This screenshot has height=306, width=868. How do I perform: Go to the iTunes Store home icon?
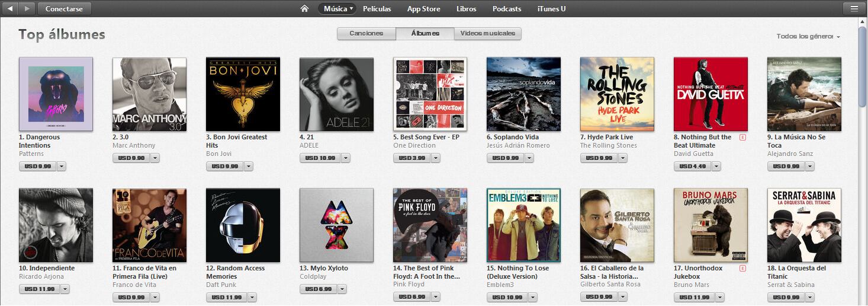coord(304,8)
